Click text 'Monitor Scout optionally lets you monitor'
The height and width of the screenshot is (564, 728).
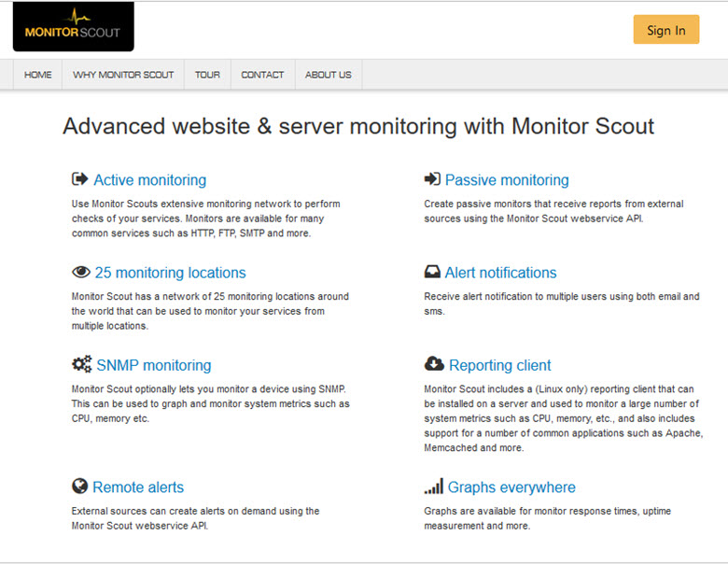(210, 403)
